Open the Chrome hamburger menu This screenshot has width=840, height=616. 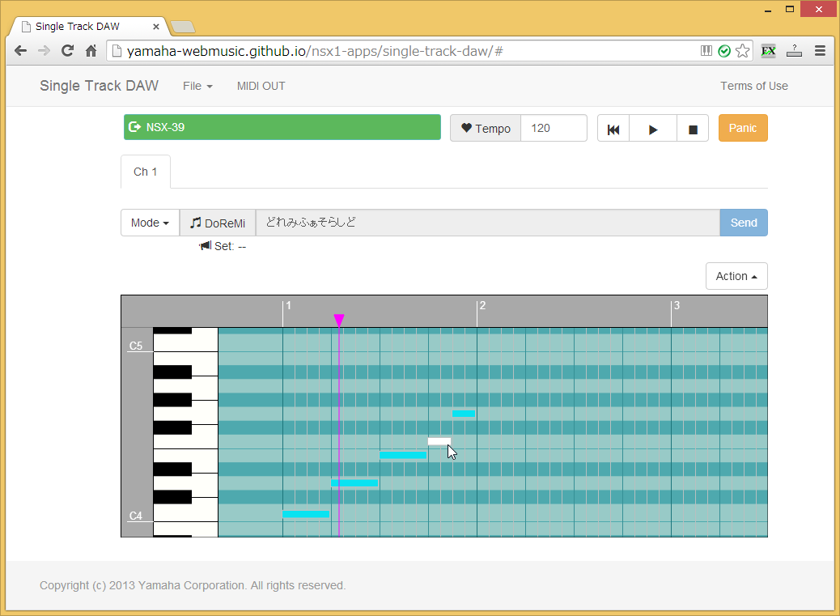click(x=820, y=52)
